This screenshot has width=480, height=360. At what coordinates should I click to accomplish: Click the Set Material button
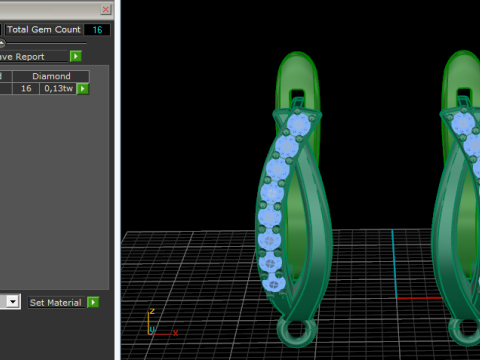click(x=56, y=302)
